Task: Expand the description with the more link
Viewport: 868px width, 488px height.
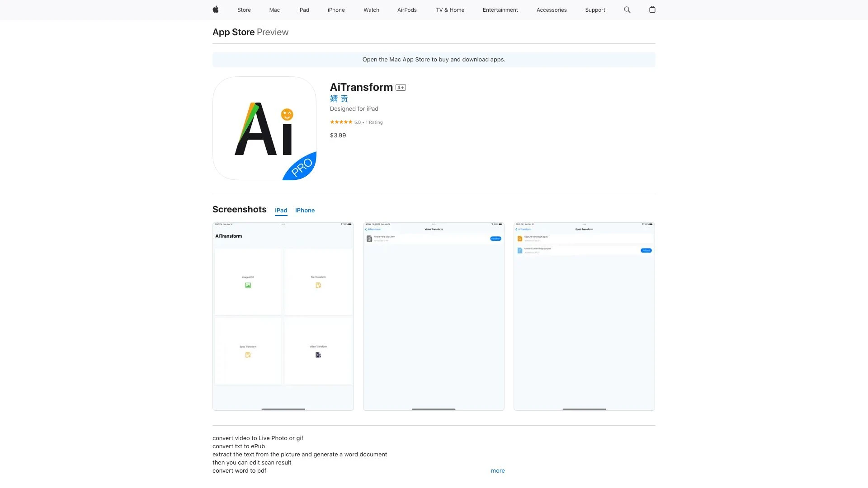Action: [497, 470]
